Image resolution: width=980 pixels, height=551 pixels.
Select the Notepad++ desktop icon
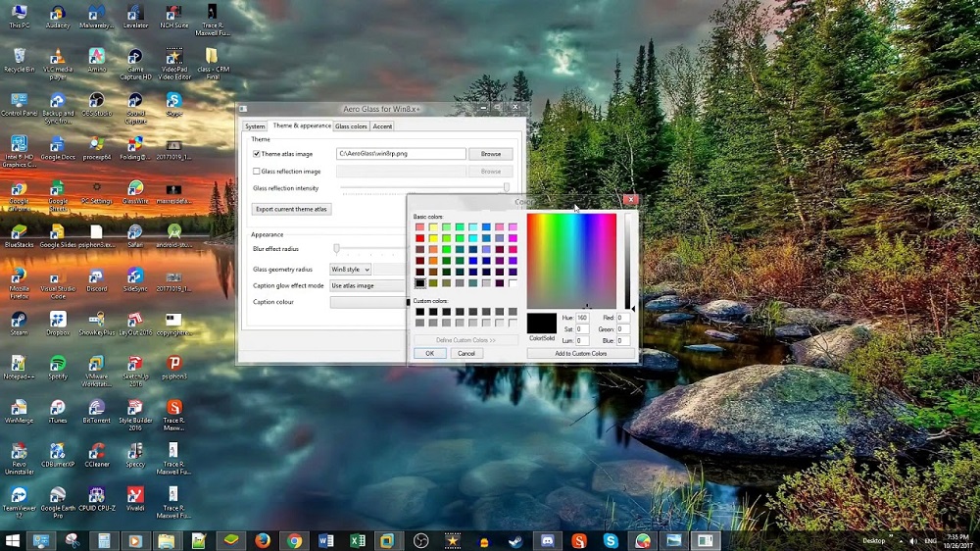point(19,367)
